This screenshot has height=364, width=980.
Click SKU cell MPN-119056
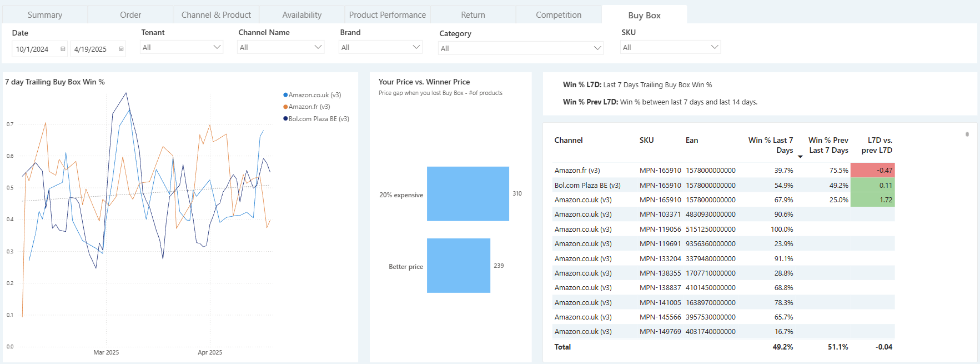coord(660,229)
